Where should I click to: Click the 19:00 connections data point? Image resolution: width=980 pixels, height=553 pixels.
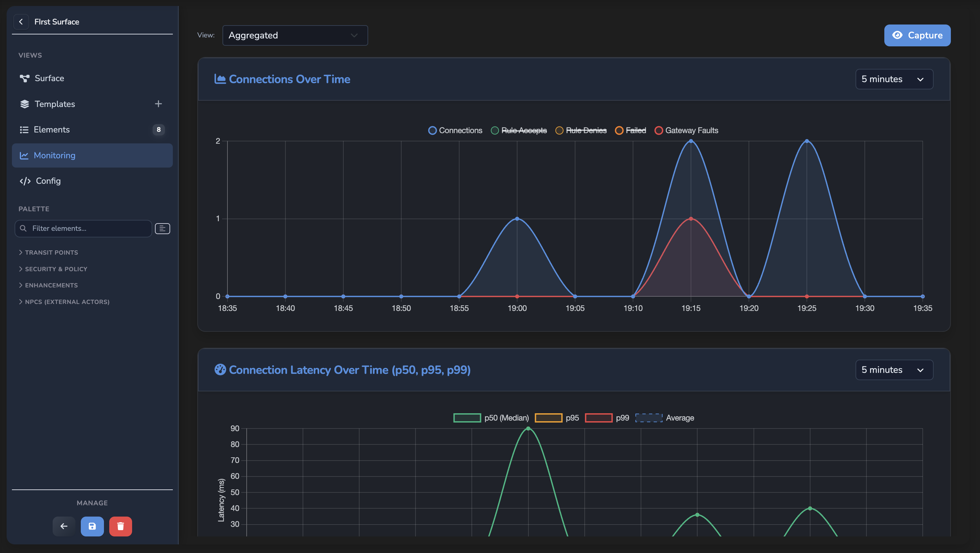517,219
